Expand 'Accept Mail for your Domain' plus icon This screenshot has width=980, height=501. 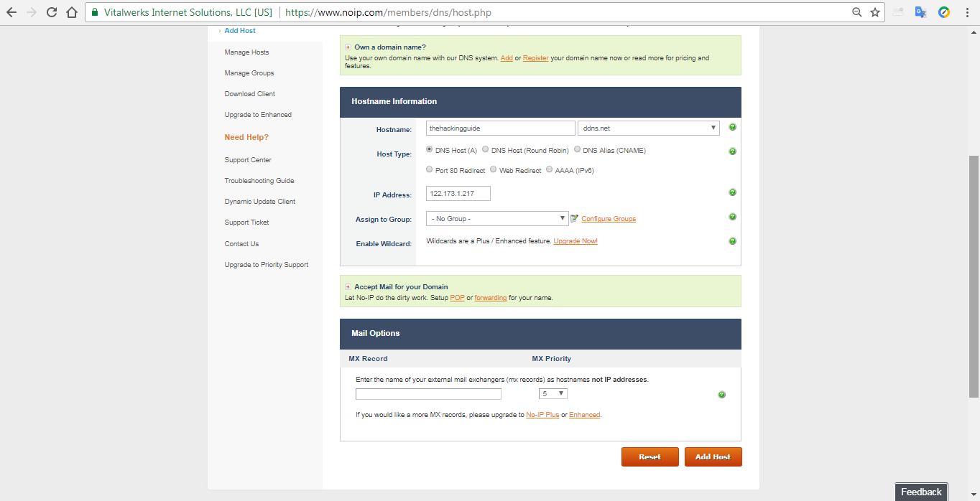(348, 287)
